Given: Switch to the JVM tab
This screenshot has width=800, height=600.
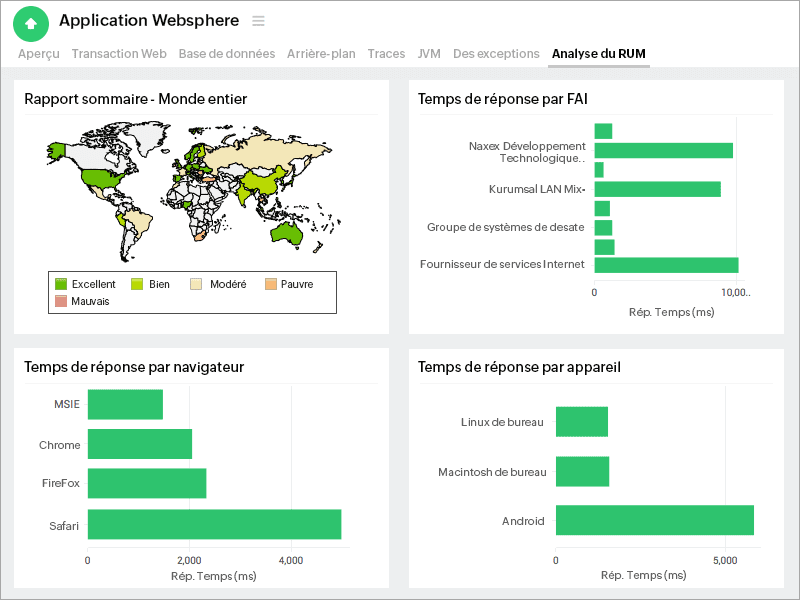Looking at the screenshot, I should point(429,54).
